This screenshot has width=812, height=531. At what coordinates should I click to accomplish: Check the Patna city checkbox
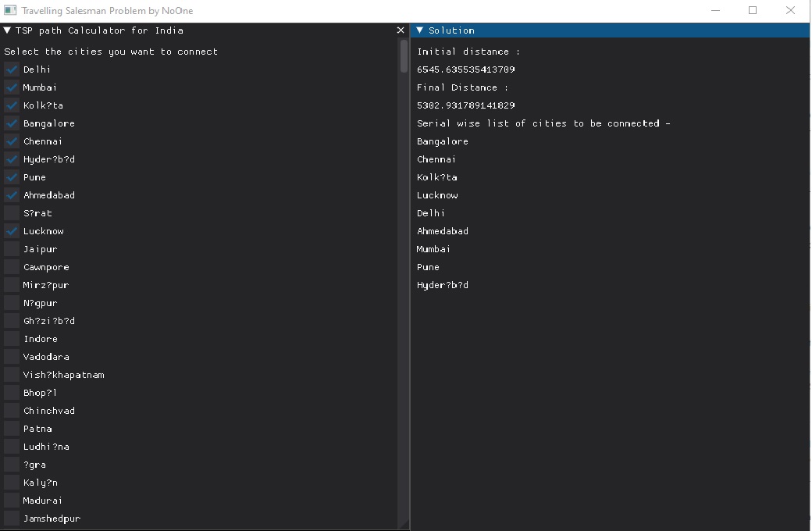tap(10, 429)
